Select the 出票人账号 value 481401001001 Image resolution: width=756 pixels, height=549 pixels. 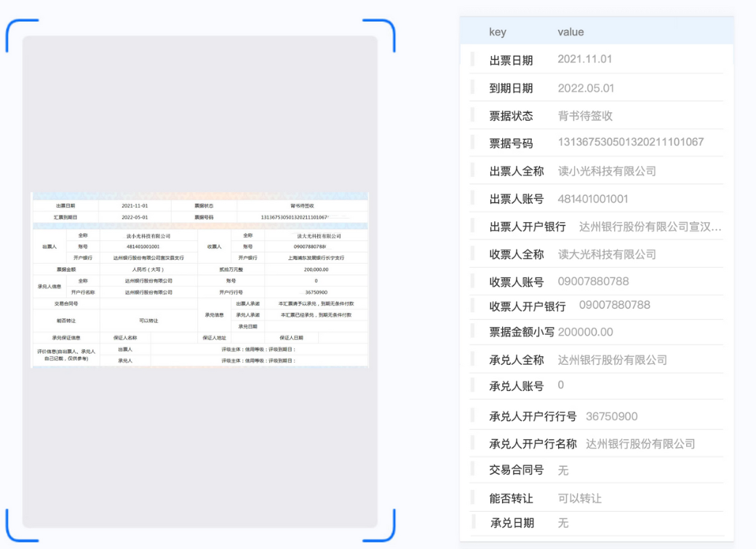pos(593,199)
